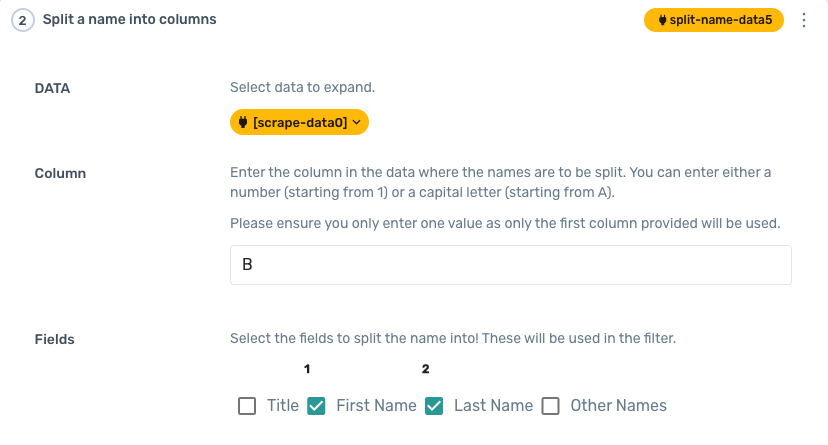Focus the Column input containing B
This screenshot has width=828, height=445.
pyautogui.click(x=510, y=265)
